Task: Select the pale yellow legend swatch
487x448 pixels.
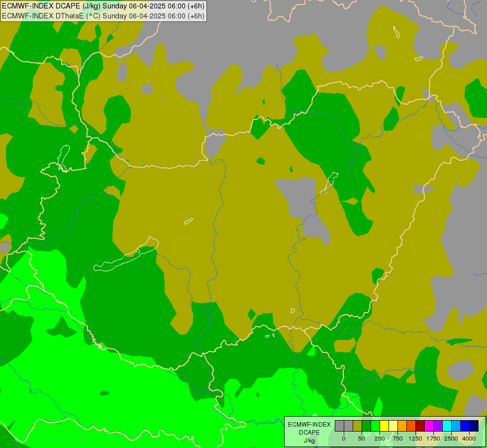Action: pyautogui.click(x=393, y=426)
